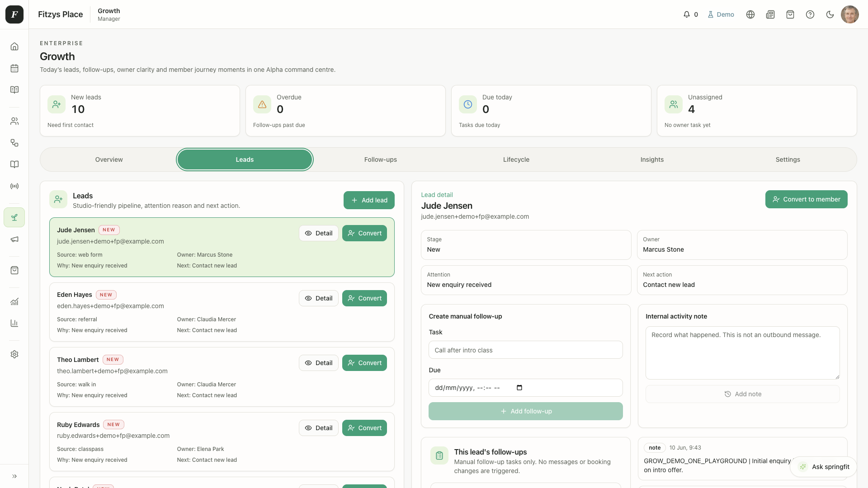Switch to the Insights tab
Screen dimensions: 868x488
[652, 160]
